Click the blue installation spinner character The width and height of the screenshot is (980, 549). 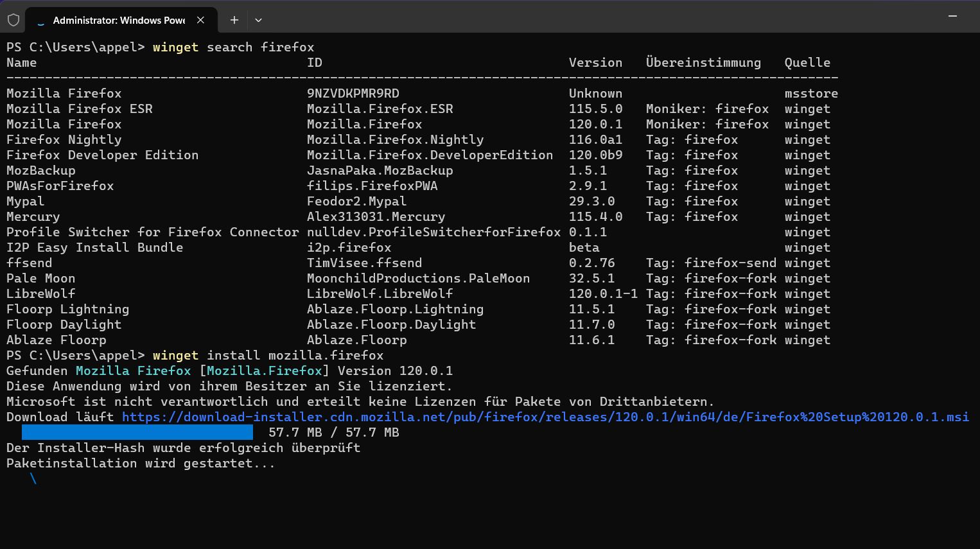[33, 478]
